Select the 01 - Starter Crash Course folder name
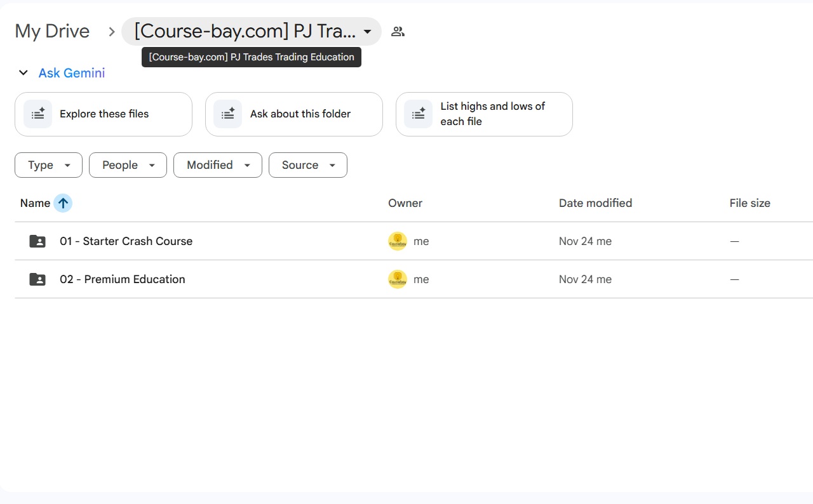Image resolution: width=813 pixels, height=504 pixels. [x=126, y=241]
